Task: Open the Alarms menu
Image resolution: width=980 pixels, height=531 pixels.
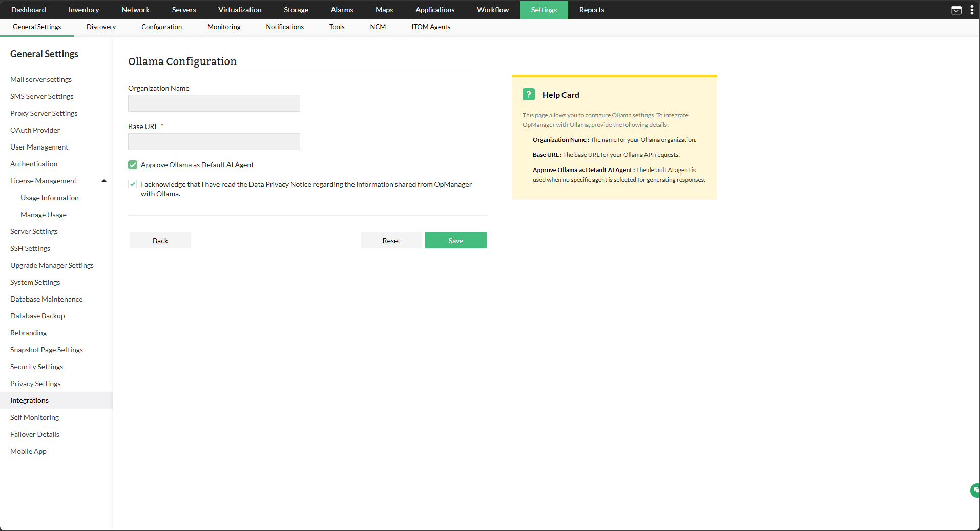Action: pos(342,10)
